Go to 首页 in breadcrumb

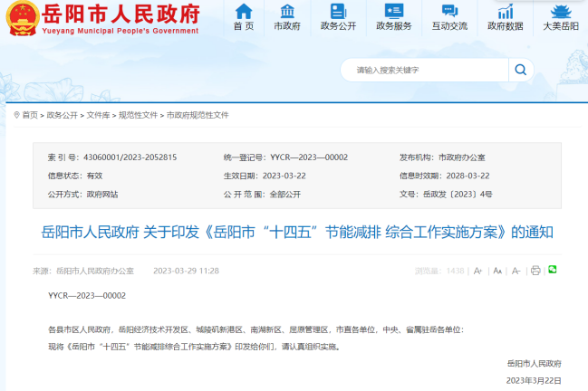30,115
